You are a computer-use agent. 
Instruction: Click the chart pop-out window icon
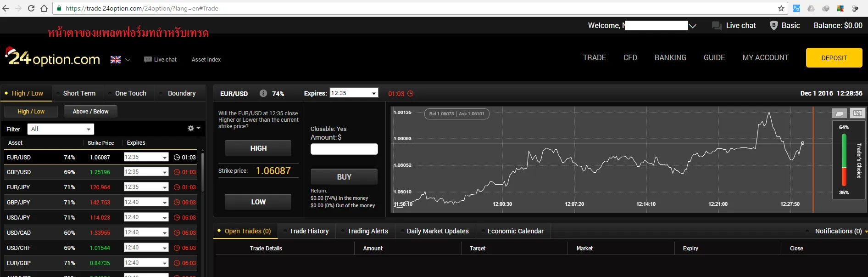coord(839,113)
